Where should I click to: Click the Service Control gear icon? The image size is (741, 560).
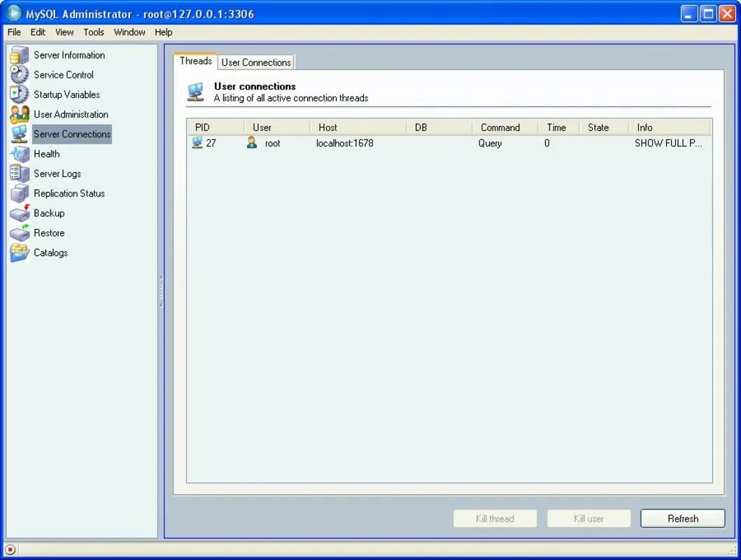click(20, 75)
